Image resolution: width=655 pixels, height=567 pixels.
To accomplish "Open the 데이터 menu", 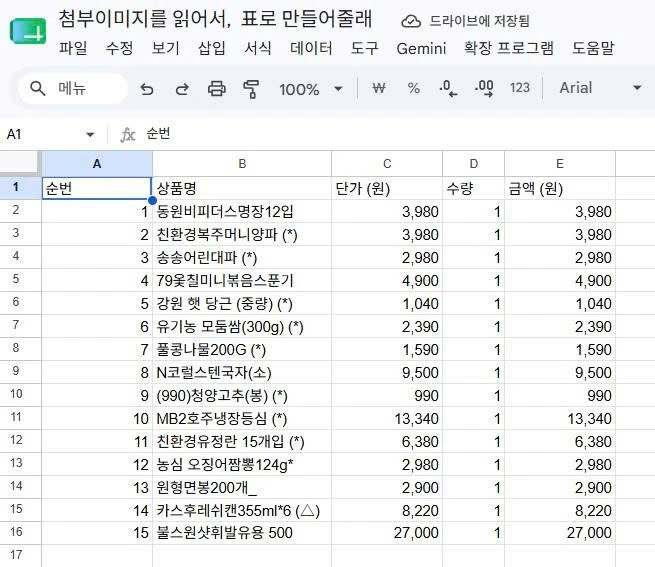I will pyautogui.click(x=311, y=48).
